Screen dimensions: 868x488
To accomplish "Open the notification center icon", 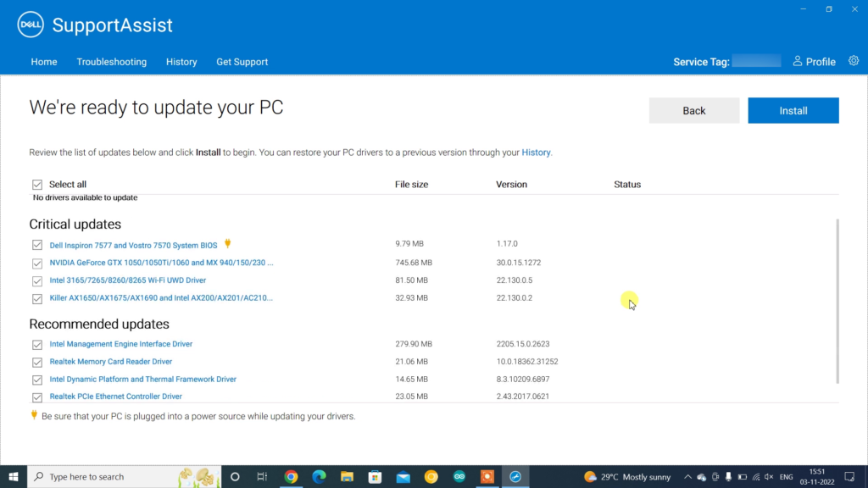I will pos(849,476).
